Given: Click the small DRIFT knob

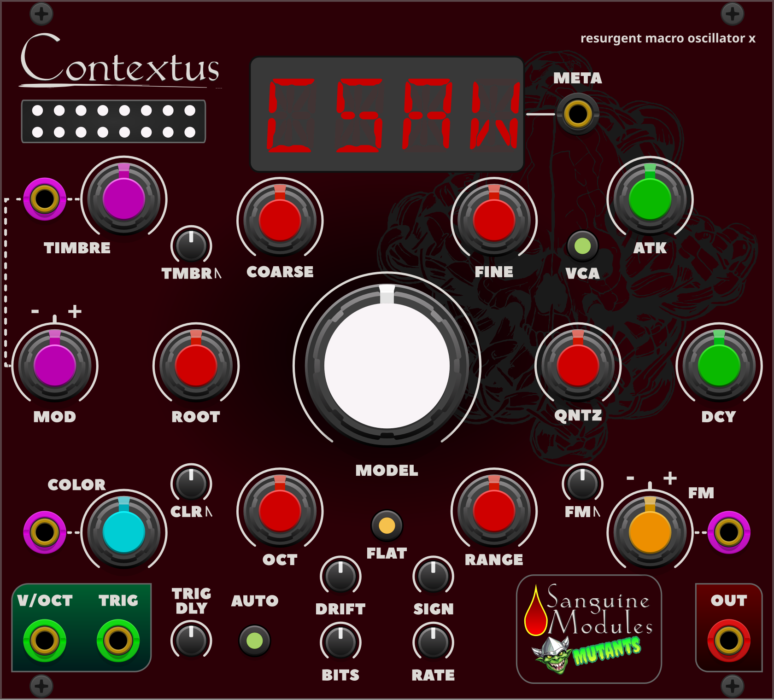Looking at the screenshot, I should coord(340,576).
